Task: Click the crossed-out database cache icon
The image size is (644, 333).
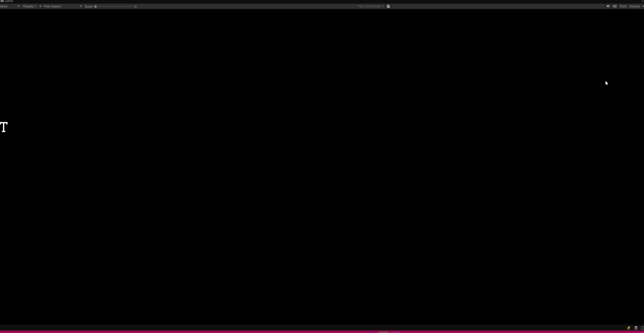Action: pyautogui.click(x=636, y=328)
